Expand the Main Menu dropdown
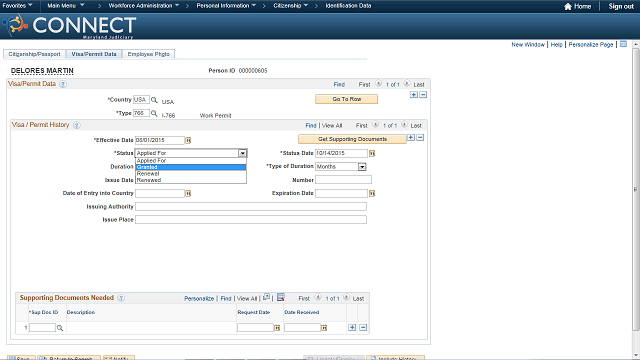Screen dimensions: 640x360 (x=66, y=6)
